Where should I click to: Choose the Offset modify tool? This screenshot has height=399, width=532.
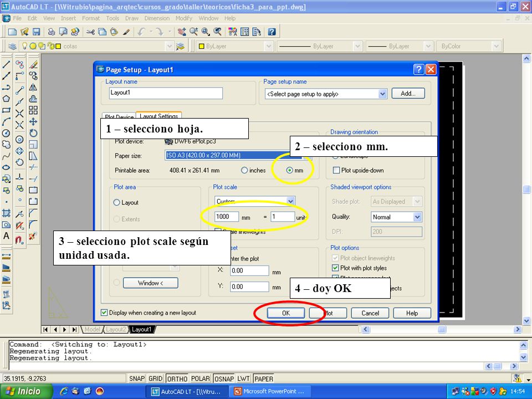point(33,99)
